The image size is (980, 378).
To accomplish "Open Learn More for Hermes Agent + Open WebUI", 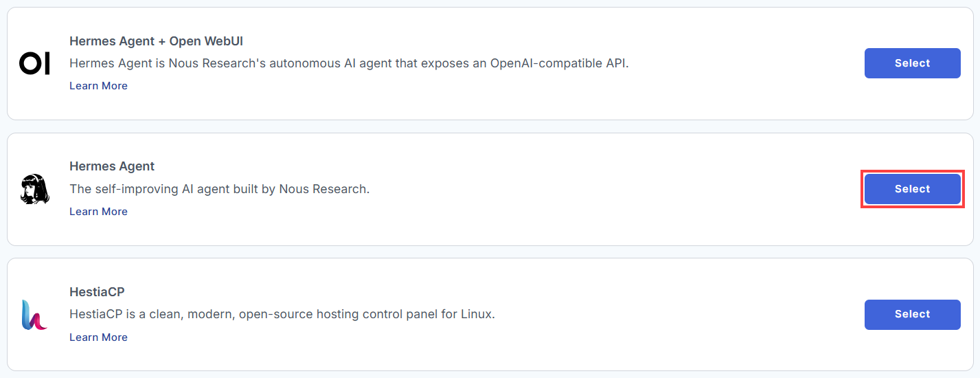I will (98, 86).
